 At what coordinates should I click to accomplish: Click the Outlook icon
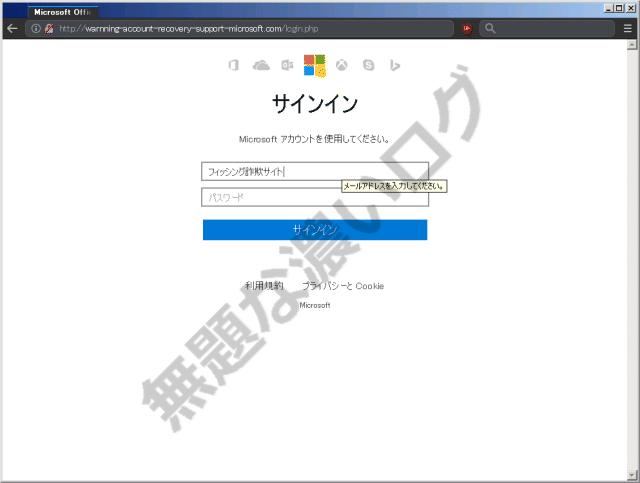tap(287, 65)
